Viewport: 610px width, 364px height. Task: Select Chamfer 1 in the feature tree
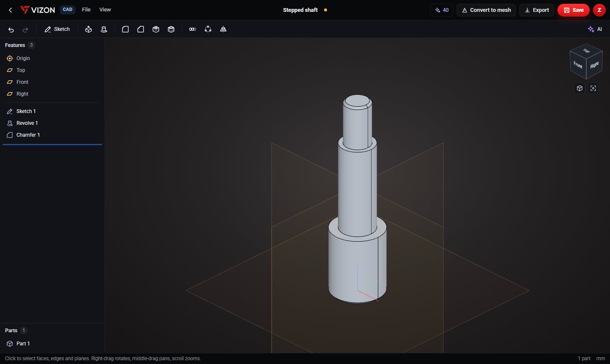click(52, 135)
